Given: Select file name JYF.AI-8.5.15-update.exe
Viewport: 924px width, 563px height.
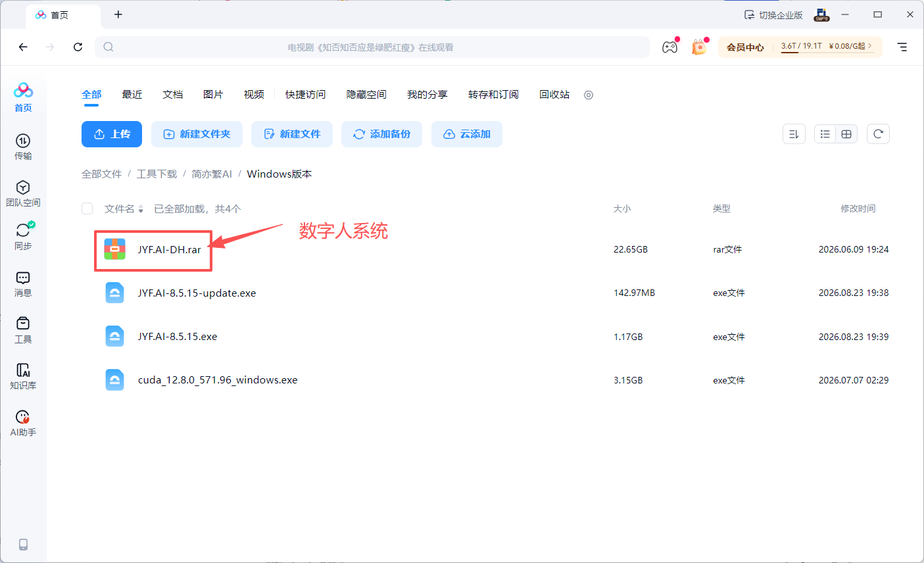Looking at the screenshot, I should coord(197,293).
